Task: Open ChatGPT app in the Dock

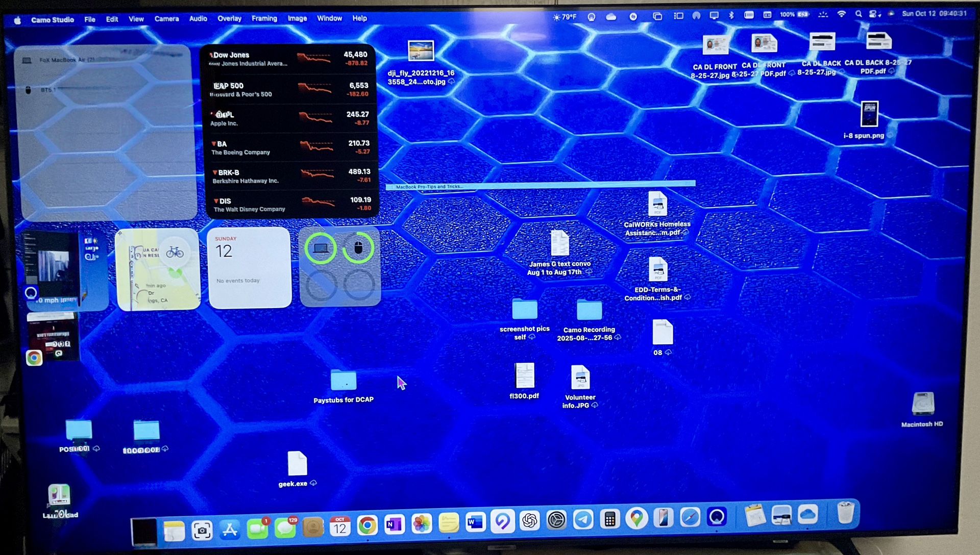Action: tap(530, 521)
